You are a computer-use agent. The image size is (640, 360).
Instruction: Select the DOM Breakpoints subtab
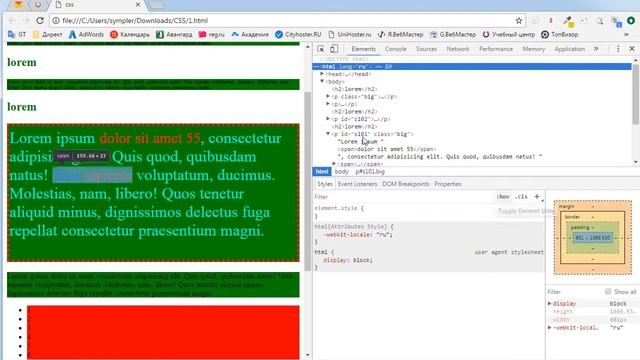[406, 184]
